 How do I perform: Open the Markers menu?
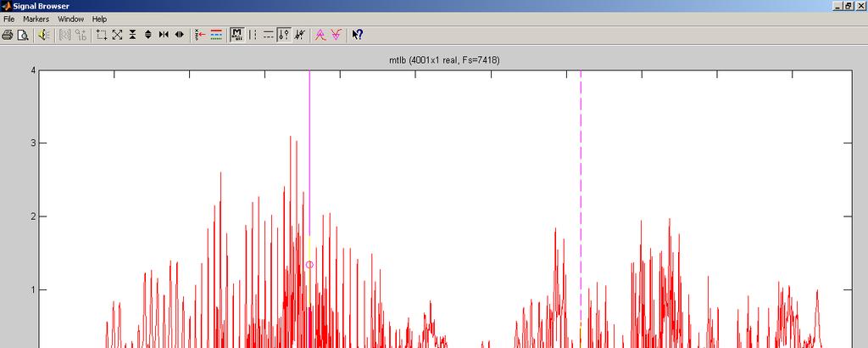[x=36, y=19]
